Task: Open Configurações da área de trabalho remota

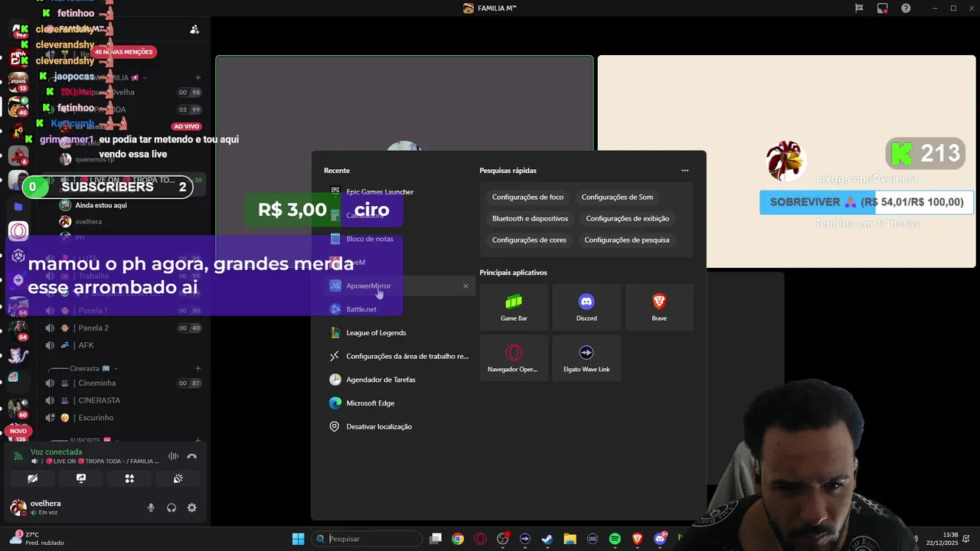Action: [399, 356]
